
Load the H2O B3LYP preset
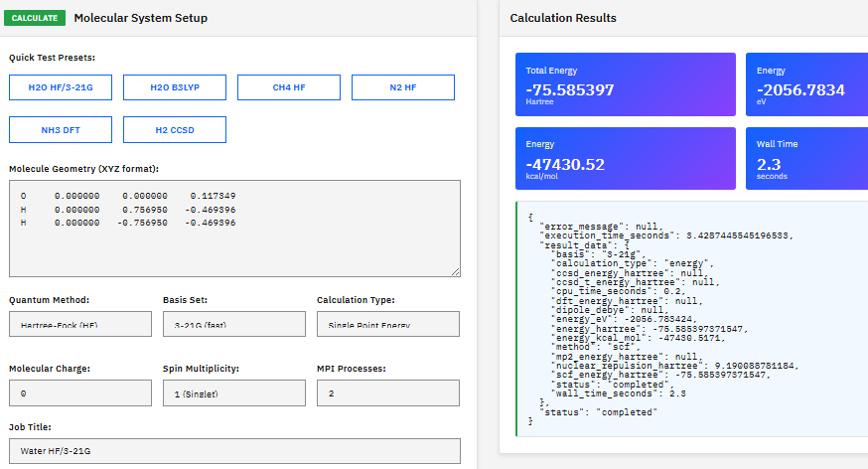[175, 87]
